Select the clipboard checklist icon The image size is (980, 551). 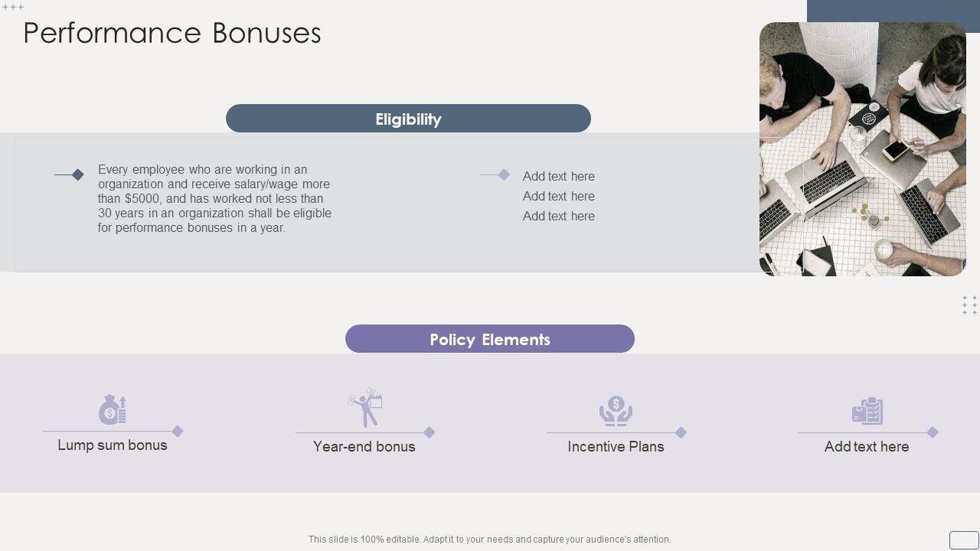pos(867,411)
